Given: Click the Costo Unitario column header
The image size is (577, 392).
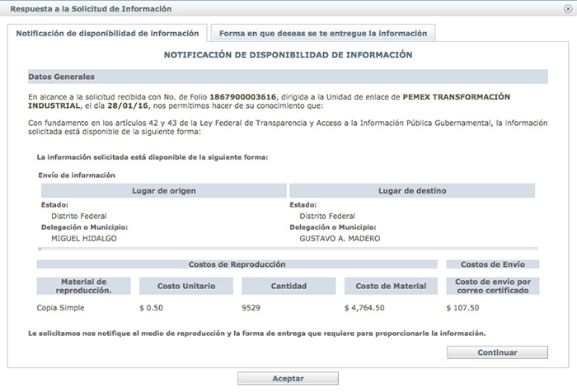Looking at the screenshot, I should pos(186,286).
